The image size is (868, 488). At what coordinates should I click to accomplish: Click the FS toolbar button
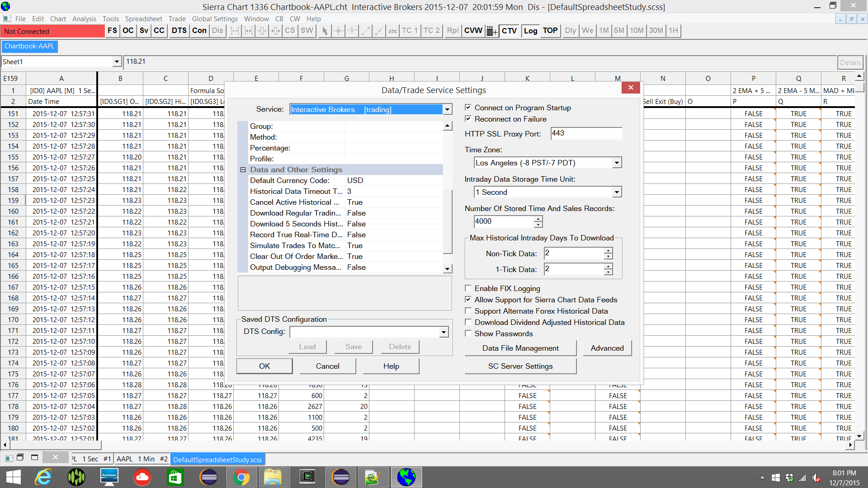click(x=112, y=31)
